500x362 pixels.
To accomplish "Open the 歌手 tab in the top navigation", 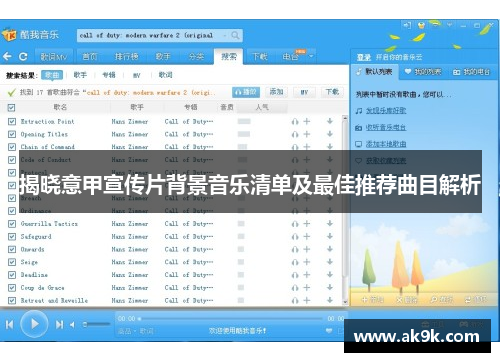I will pyautogui.click(x=163, y=57).
